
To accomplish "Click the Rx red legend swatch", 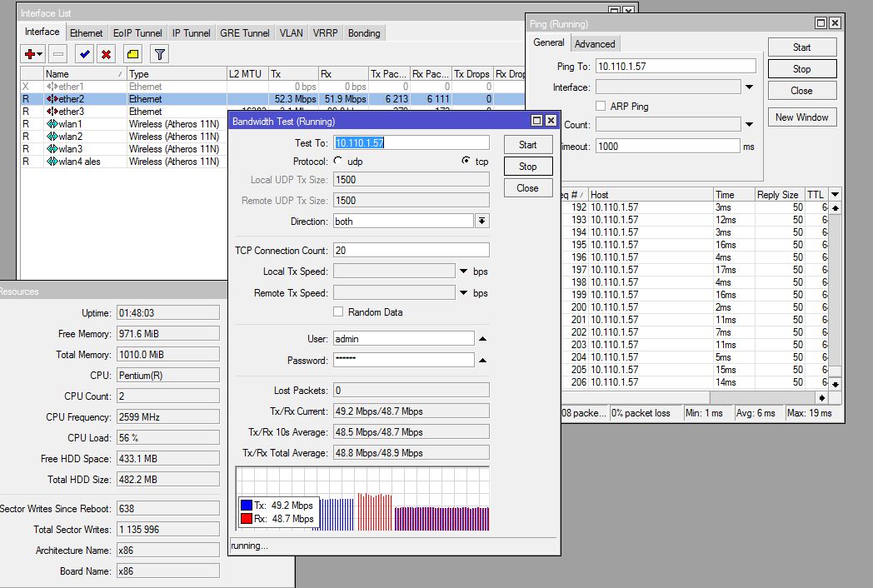I will pyautogui.click(x=247, y=518).
